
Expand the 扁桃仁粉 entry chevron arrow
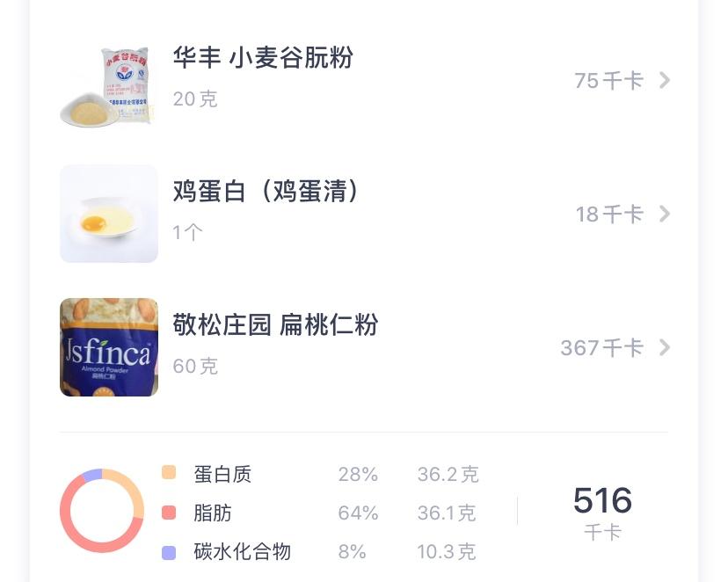coord(665,348)
